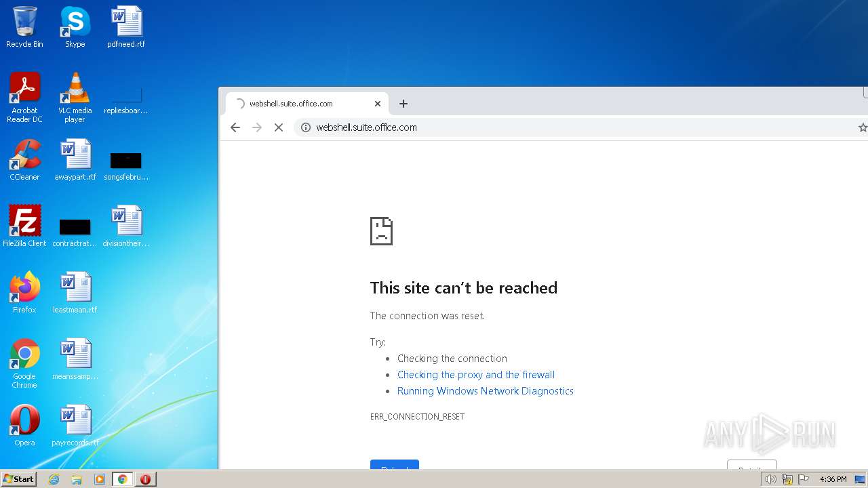Screen dimensions: 868x488
Task: Launch VLC media player shortcut
Action: pyautogui.click(x=75, y=98)
